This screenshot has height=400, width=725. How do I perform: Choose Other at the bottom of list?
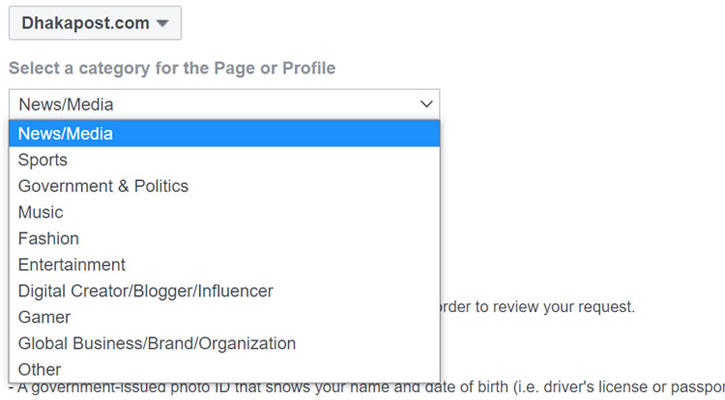(x=39, y=369)
